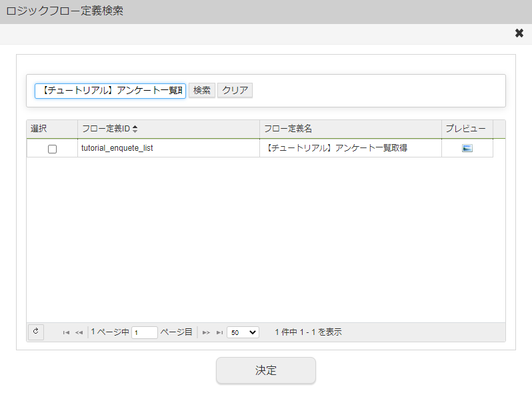Click the クリア clear button

[x=235, y=90]
